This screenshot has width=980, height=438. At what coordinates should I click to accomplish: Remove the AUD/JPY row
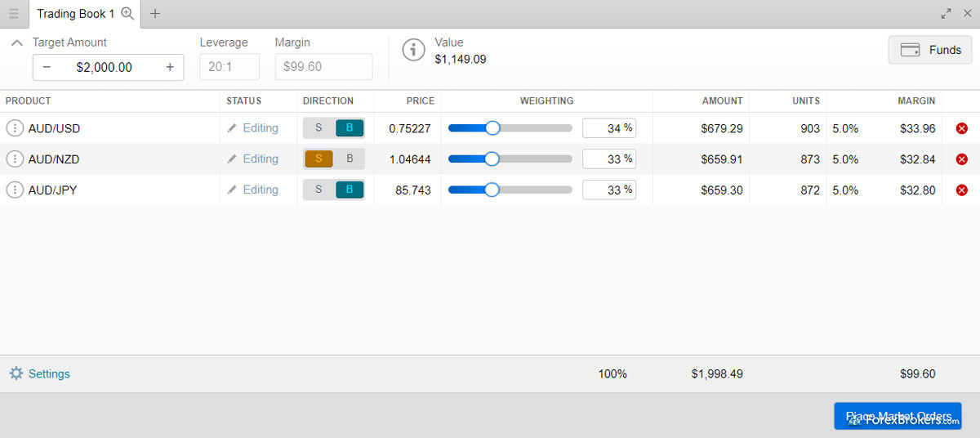[x=961, y=190]
